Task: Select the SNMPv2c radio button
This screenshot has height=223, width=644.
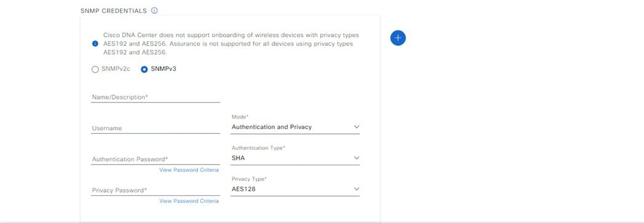Action: coord(95,69)
